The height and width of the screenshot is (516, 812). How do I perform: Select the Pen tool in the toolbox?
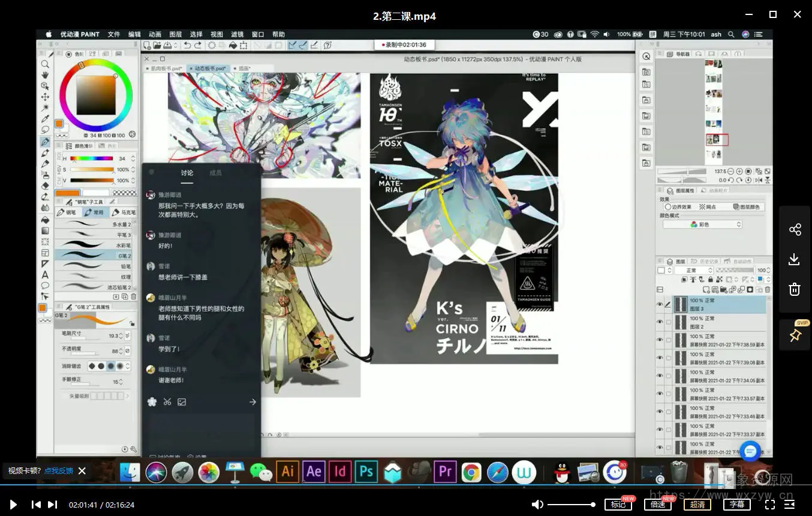45,142
